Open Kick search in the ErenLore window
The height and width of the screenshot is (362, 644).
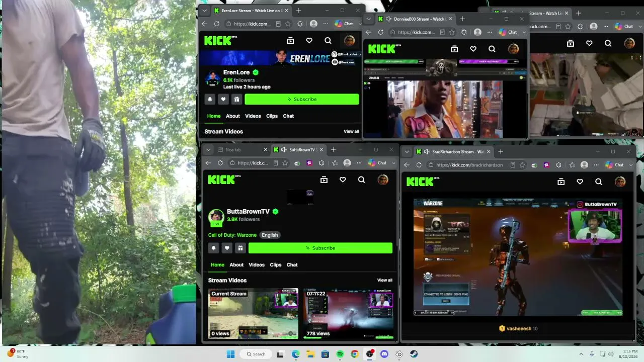point(328,41)
